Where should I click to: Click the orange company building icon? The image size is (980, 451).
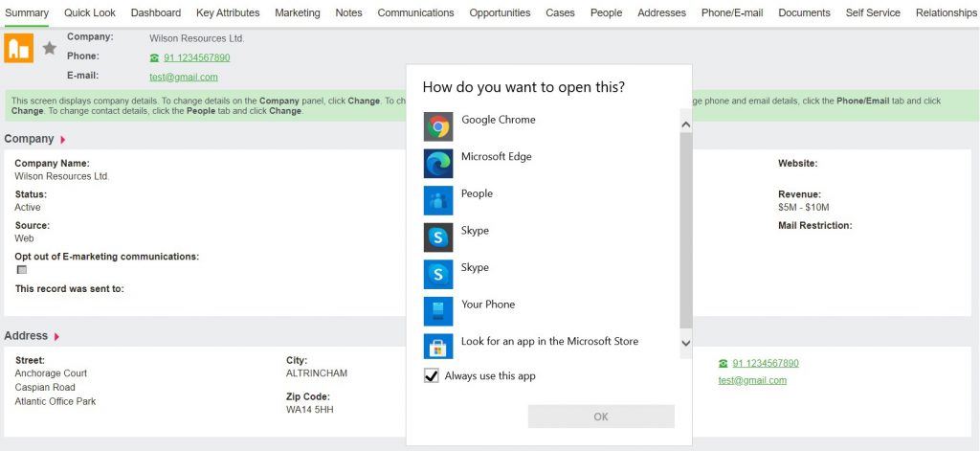coord(19,48)
